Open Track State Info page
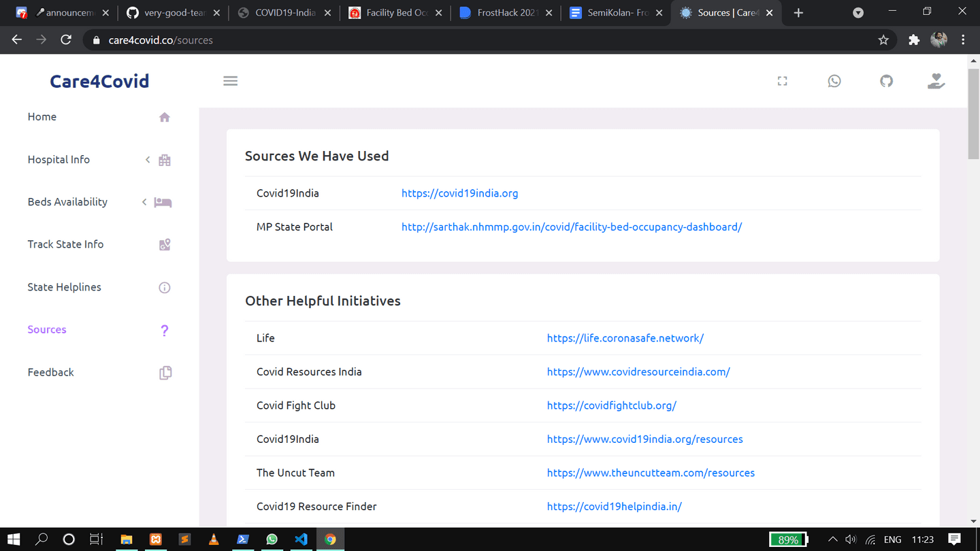Screen dimensions: 980x551 (65, 244)
